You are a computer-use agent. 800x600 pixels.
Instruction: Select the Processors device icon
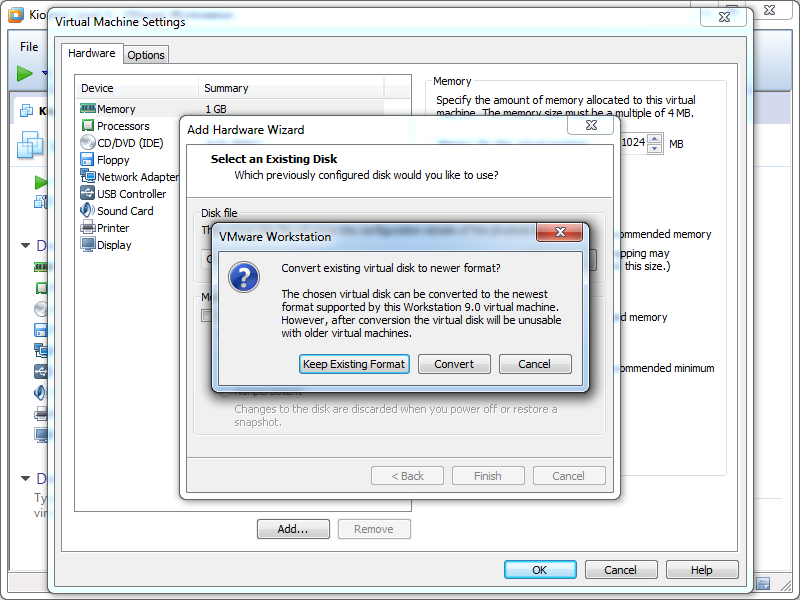pyautogui.click(x=88, y=126)
